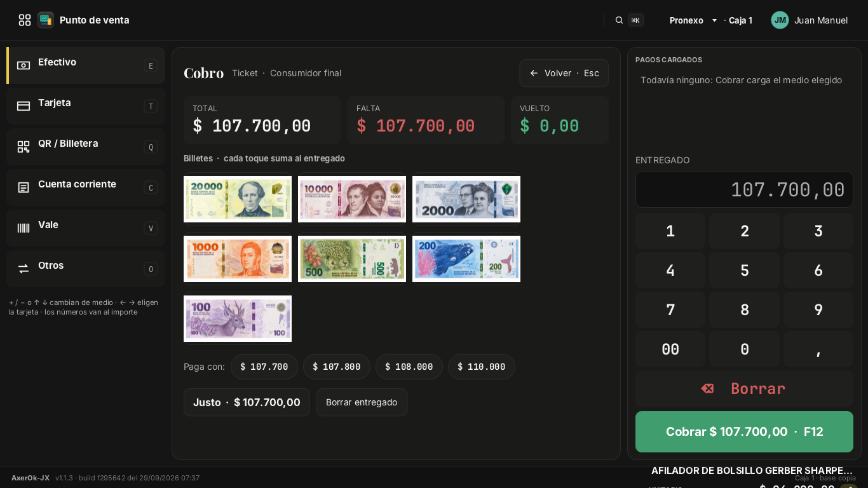Viewport: 868px width, 488px height.
Task: Pick the $ 107.800 quick amount
Action: 337,367
